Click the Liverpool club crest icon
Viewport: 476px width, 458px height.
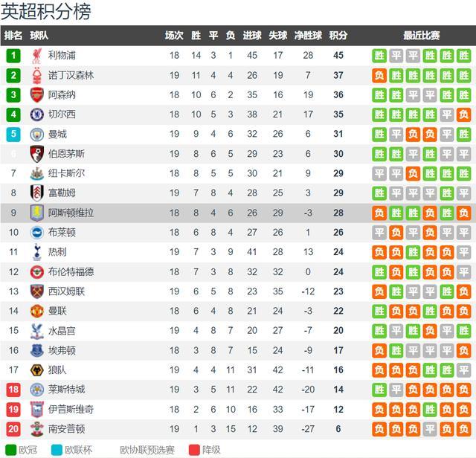pyautogui.click(x=36, y=56)
